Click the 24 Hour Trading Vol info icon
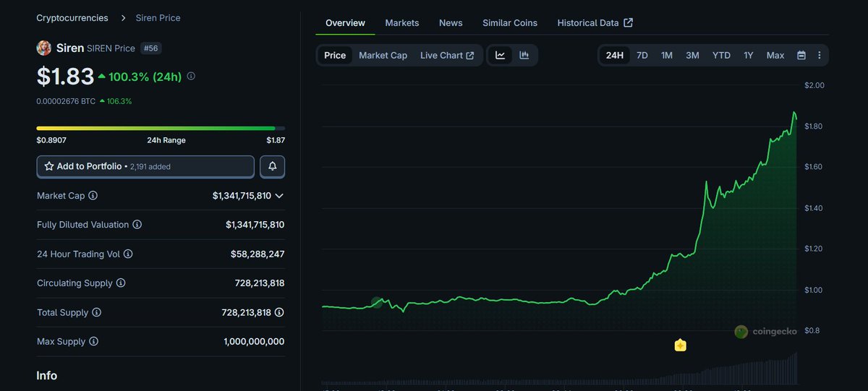This screenshot has height=391, width=868. [128, 254]
